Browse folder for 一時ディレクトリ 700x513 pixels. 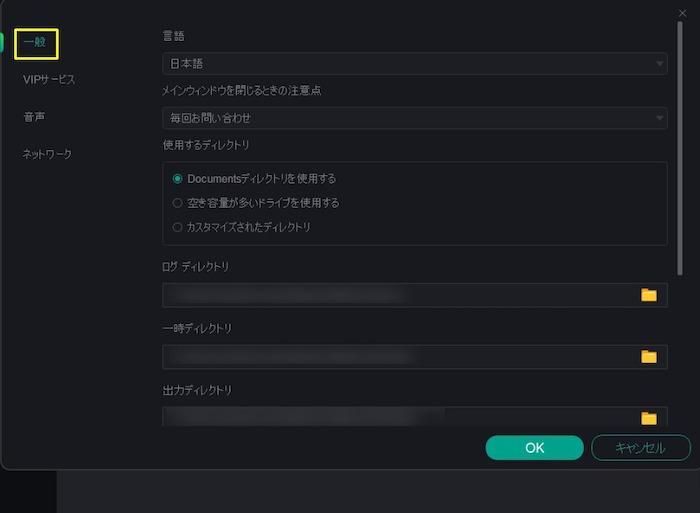[649, 357]
